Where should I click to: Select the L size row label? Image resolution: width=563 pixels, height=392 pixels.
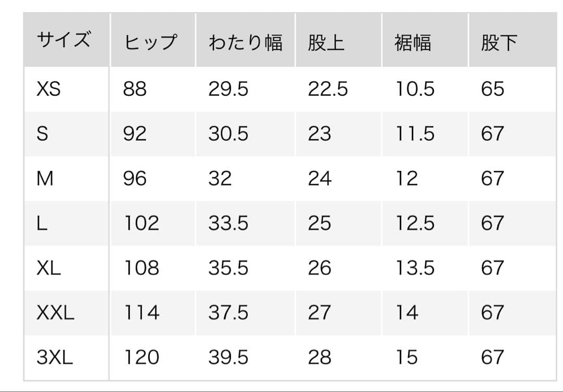pos(42,223)
